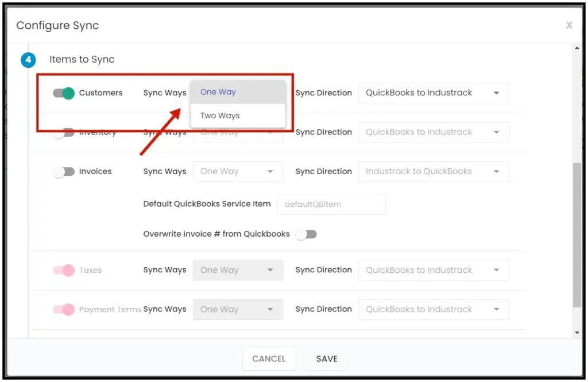Viewport: 588px width, 382px height.
Task: Toggle the Taxes sync switch
Action: [x=64, y=270]
